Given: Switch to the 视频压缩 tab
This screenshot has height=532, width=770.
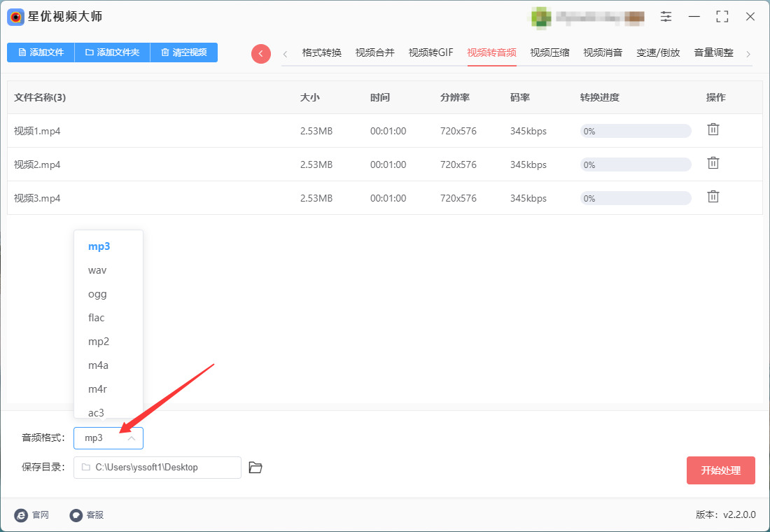Looking at the screenshot, I should (x=549, y=52).
